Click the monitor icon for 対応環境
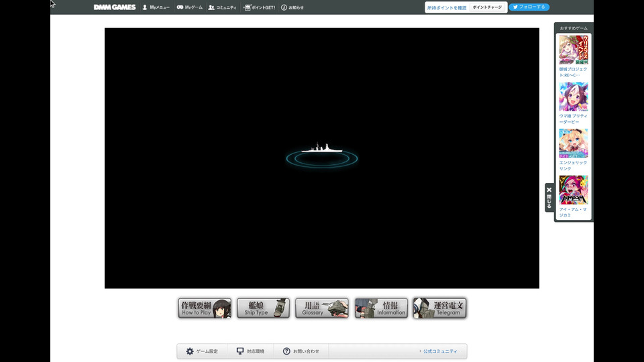644x362 pixels. click(x=240, y=351)
